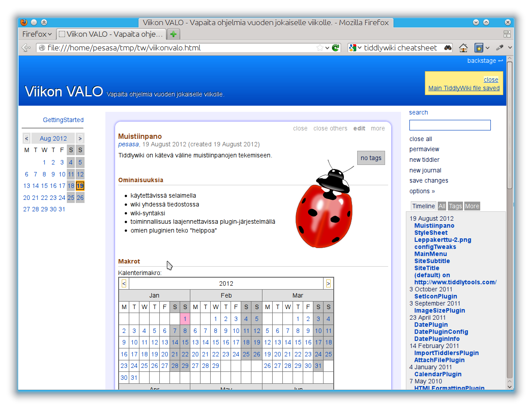
Task: Go to next year in 2012 calendar
Action: coord(328,283)
